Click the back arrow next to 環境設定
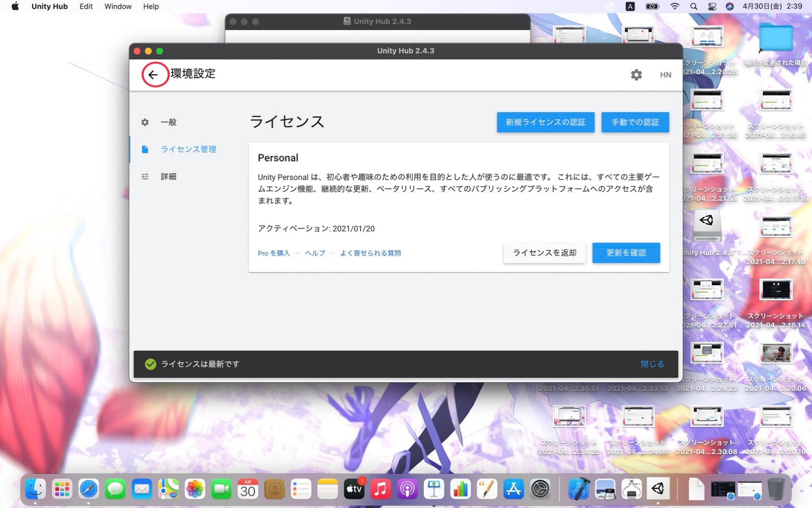 (153, 74)
